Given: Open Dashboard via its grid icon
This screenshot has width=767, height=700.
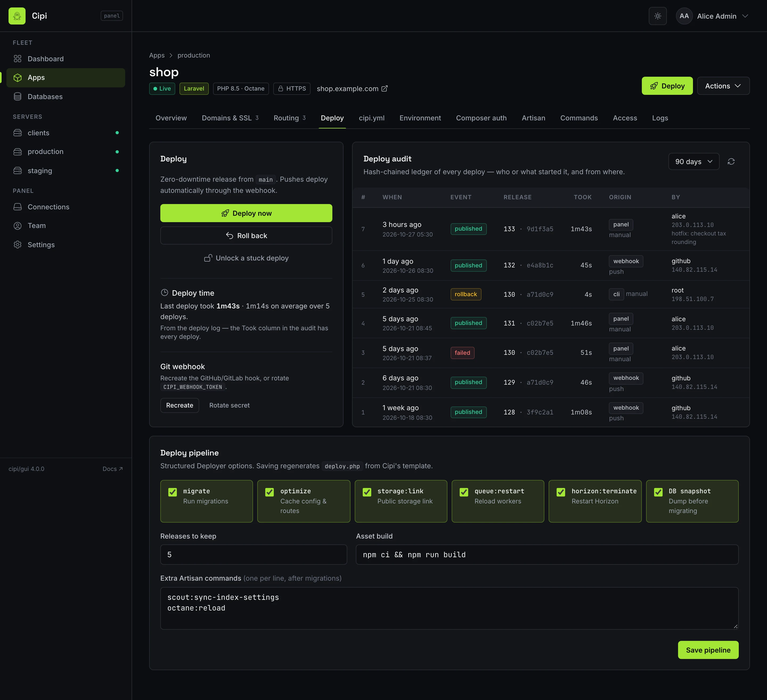Looking at the screenshot, I should click(x=18, y=59).
